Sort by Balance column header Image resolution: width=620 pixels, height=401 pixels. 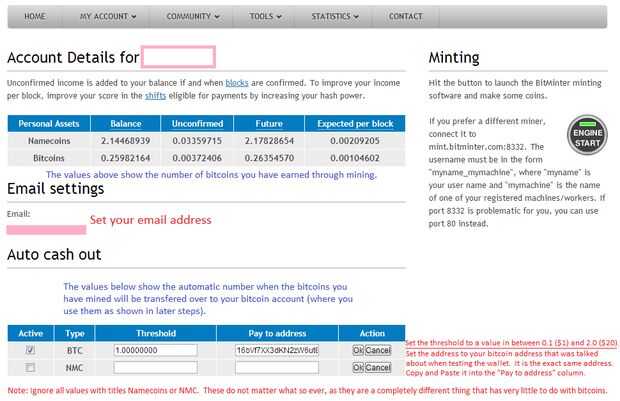click(126, 124)
